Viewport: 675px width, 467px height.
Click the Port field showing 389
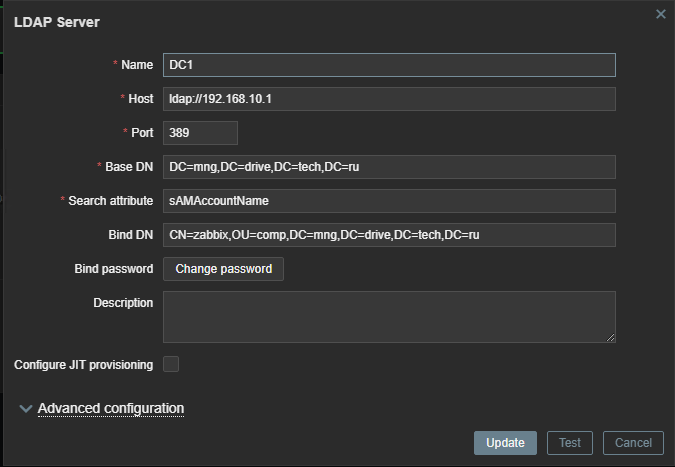pyautogui.click(x=200, y=133)
